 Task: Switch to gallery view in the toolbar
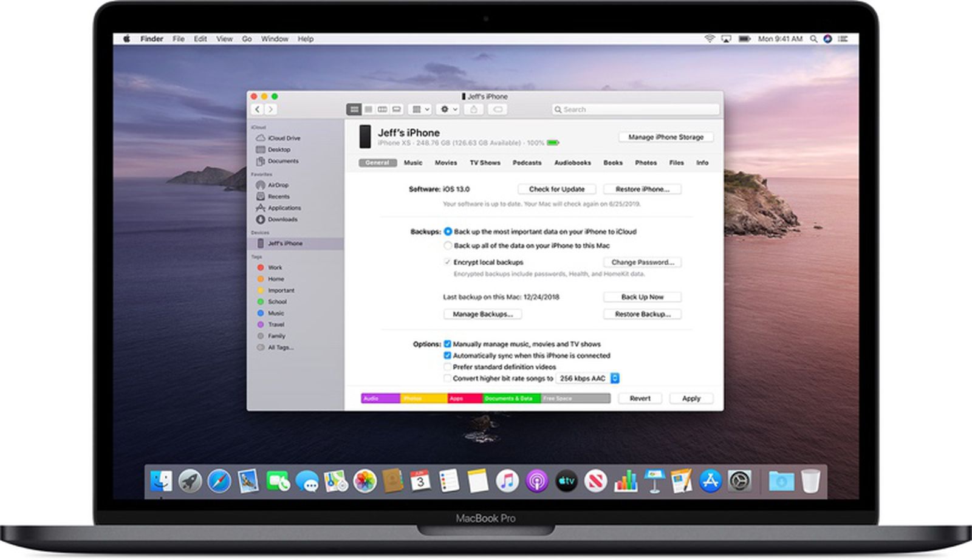click(x=397, y=109)
